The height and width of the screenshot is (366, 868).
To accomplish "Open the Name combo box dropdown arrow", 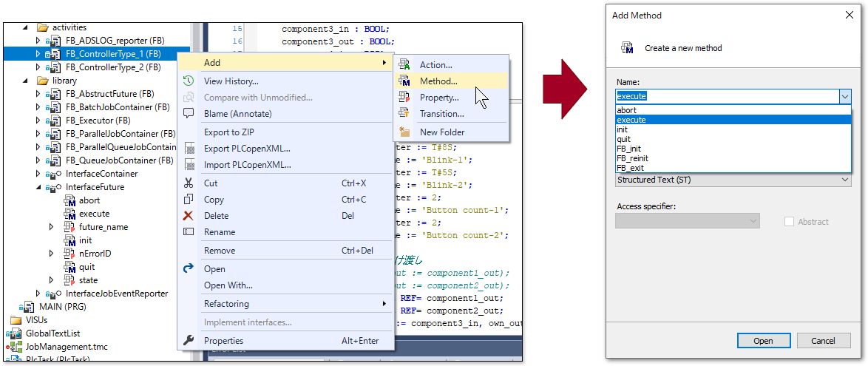I will point(845,96).
